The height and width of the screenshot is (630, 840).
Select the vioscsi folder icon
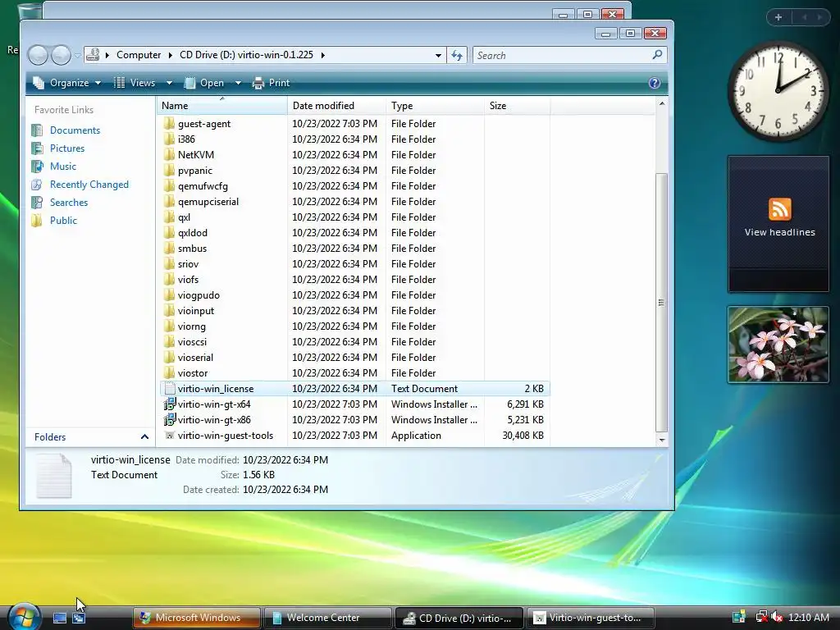169,342
